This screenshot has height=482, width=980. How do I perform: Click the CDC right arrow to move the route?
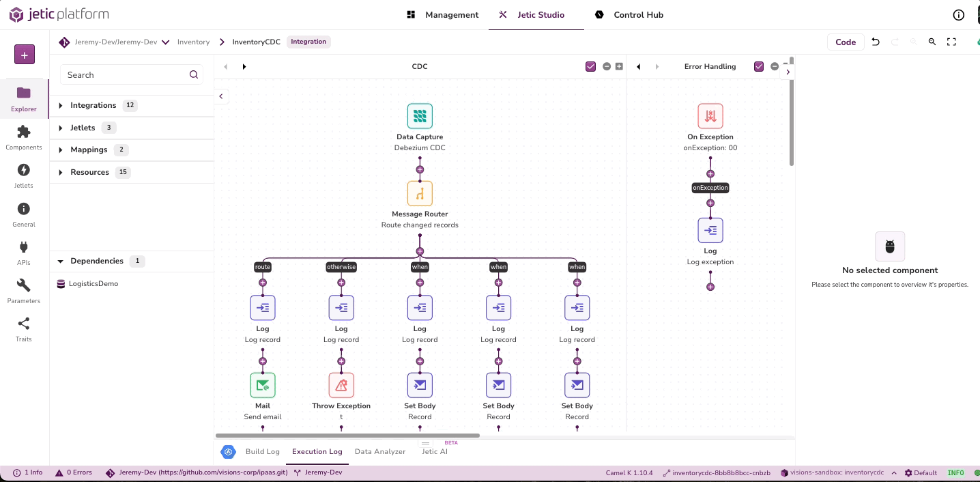point(244,67)
